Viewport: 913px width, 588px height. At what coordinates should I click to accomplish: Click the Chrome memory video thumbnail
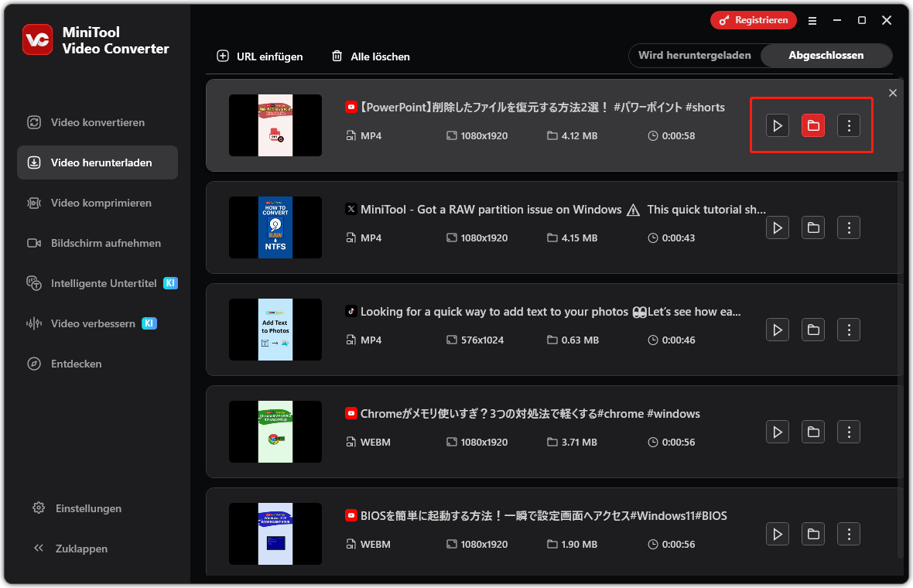tap(275, 432)
